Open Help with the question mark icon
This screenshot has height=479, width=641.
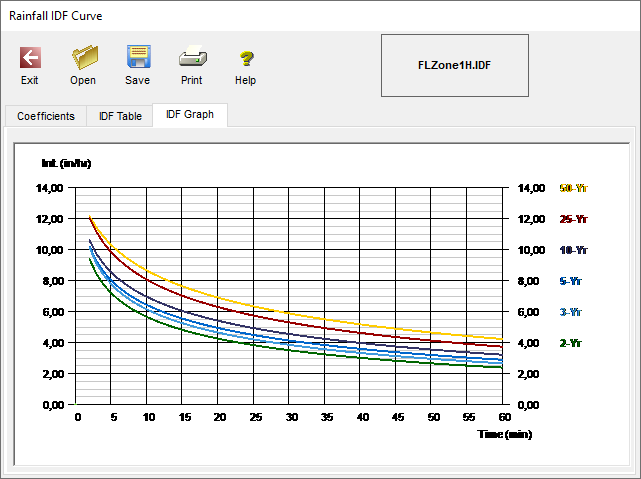[x=246, y=58]
